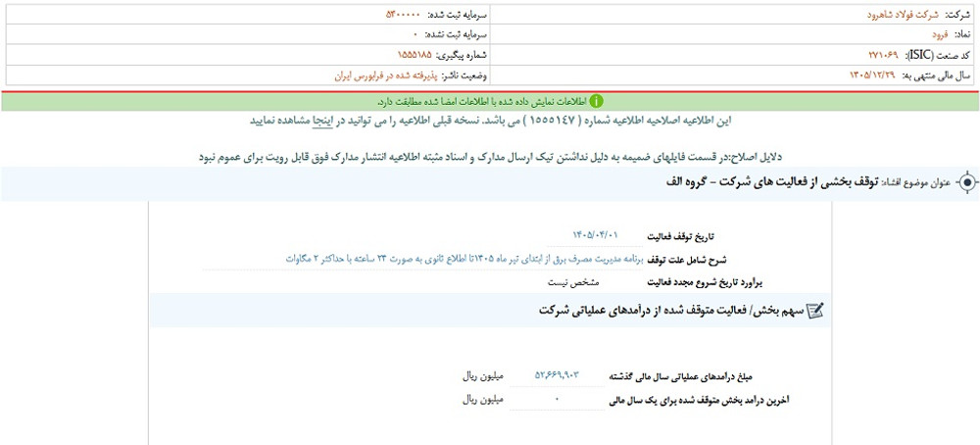Click the fiscal year end date ۱۴۰۵/۱۲/۲۹

(872, 75)
